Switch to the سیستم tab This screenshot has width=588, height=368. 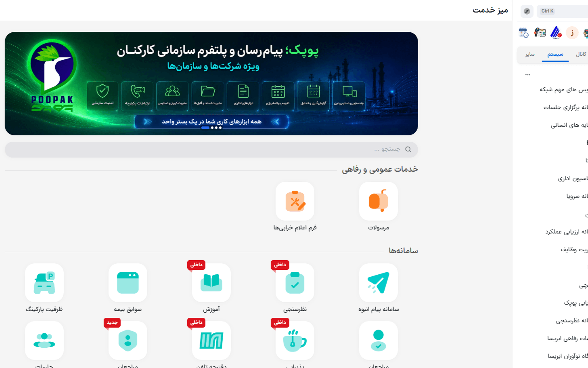point(555,54)
